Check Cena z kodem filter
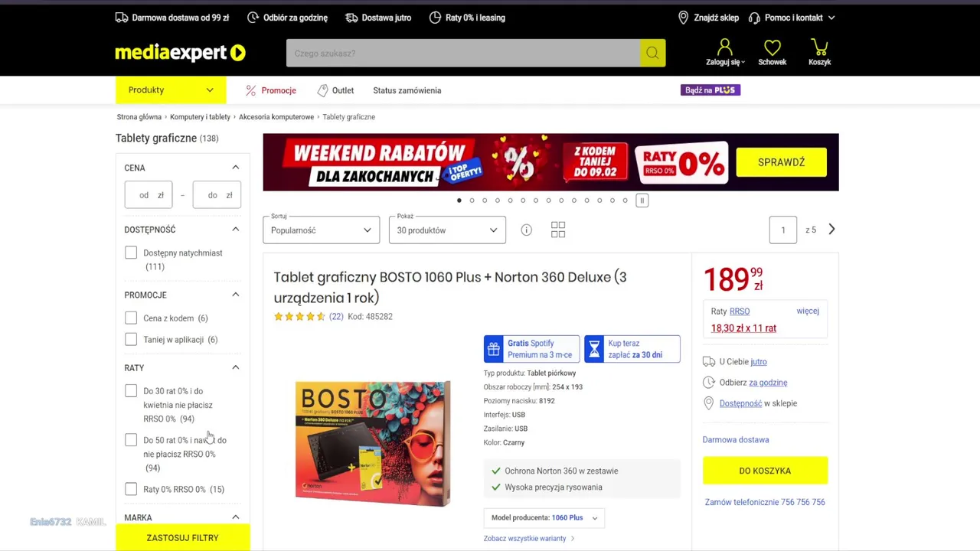Screen dimensions: 980x551 tap(131, 318)
